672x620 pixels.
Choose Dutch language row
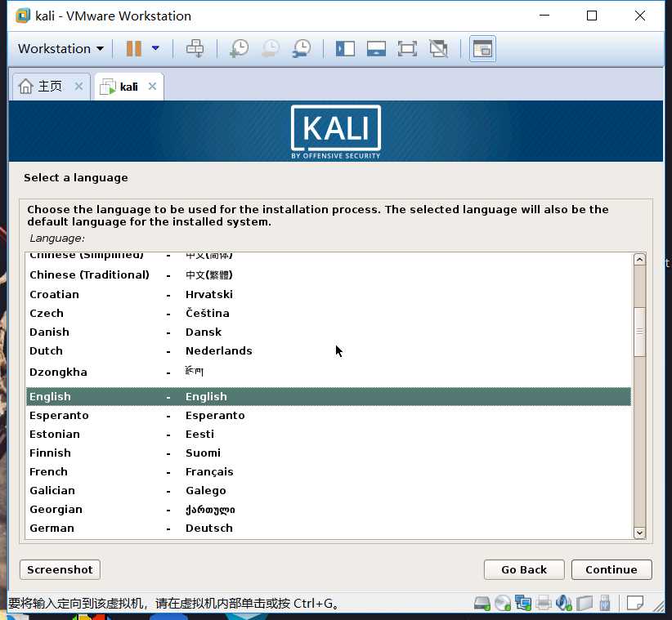point(329,351)
